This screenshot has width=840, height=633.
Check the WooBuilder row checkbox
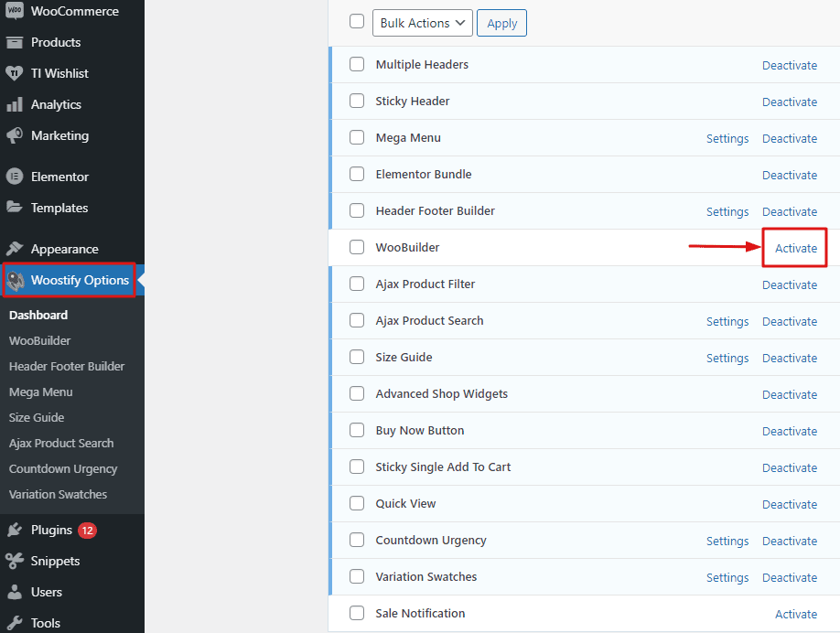(x=356, y=248)
